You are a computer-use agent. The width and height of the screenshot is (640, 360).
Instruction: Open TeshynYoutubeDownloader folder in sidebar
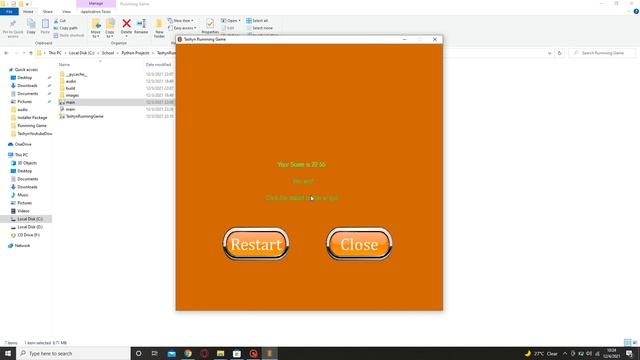click(34, 133)
